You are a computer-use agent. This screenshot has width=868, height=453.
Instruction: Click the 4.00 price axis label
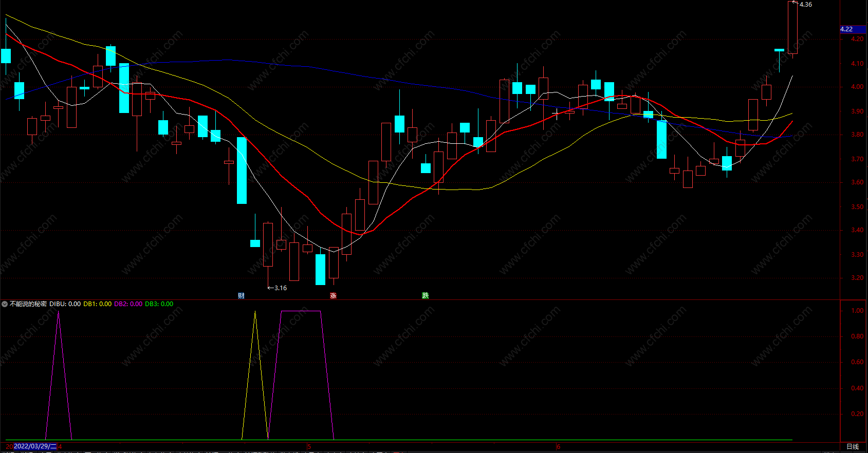click(857, 87)
